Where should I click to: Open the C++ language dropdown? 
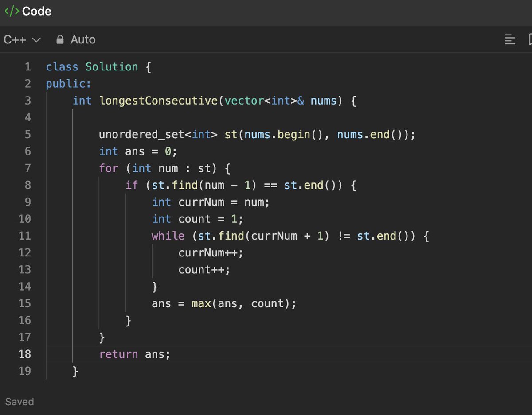pos(22,40)
